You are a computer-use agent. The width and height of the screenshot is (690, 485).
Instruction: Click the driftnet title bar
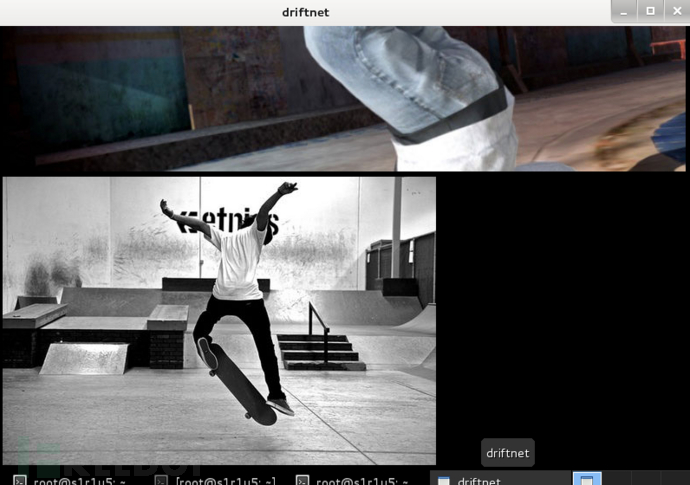coord(305,12)
